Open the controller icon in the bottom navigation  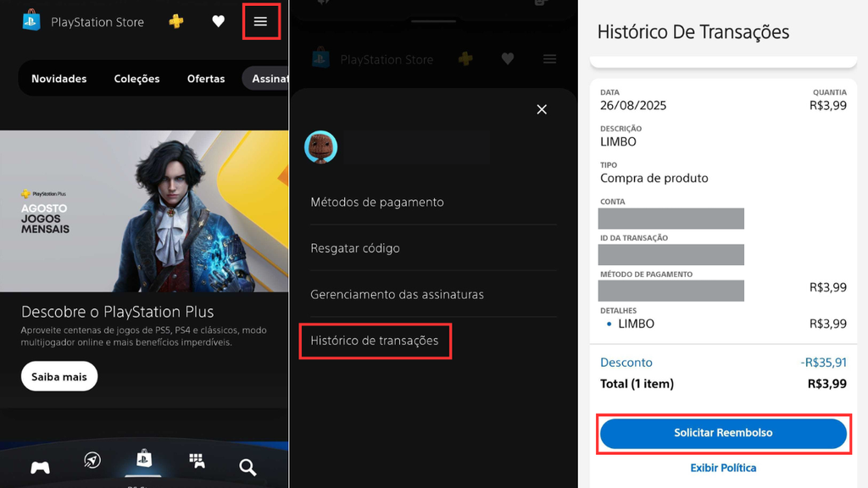click(x=40, y=467)
